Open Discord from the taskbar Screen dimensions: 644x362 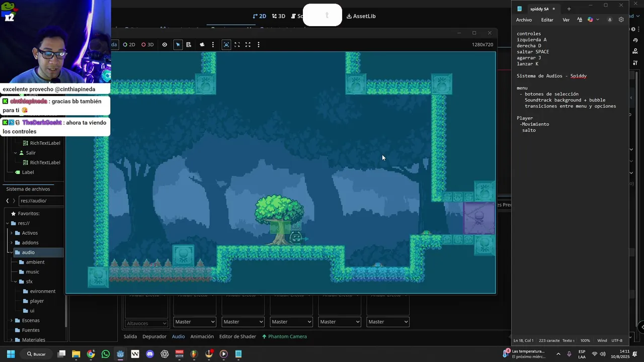pyautogui.click(x=150, y=354)
